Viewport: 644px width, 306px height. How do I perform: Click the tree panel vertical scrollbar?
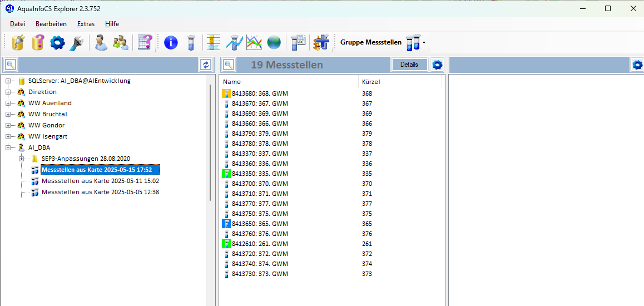pyautogui.click(x=210, y=142)
